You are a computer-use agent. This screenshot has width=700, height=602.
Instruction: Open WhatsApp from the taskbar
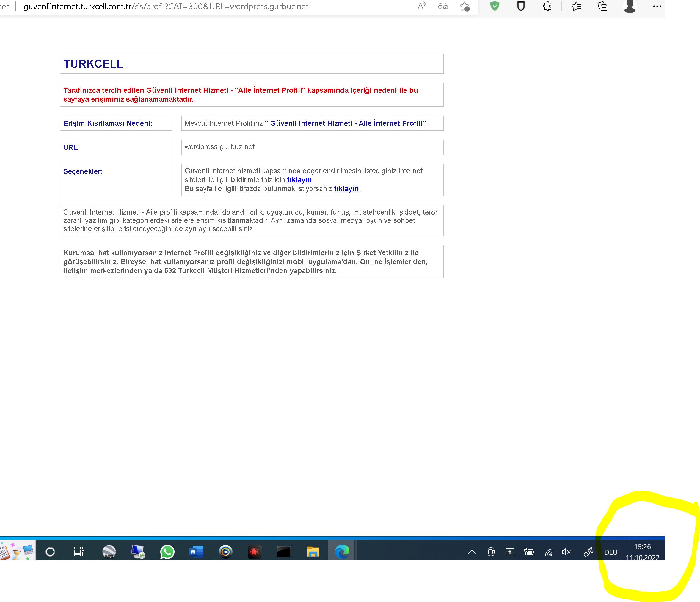tap(167, 552)
